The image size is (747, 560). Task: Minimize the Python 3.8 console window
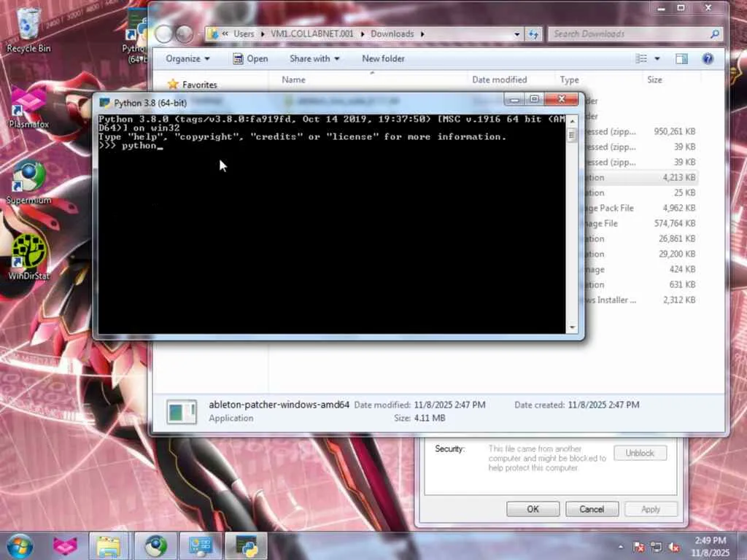click(x=514, y=99)
